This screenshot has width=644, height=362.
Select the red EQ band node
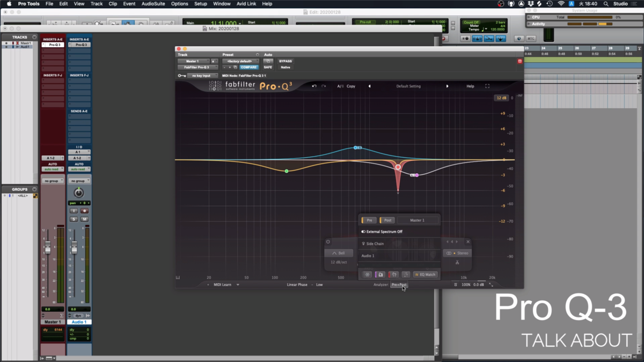pyautogui.click(x=398, y=167)
